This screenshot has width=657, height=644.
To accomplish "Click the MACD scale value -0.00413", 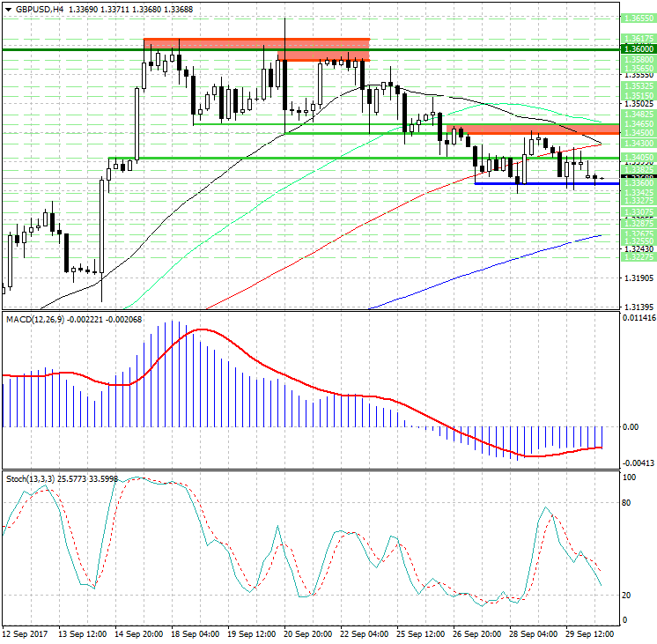I will click(x=639, y=463).
